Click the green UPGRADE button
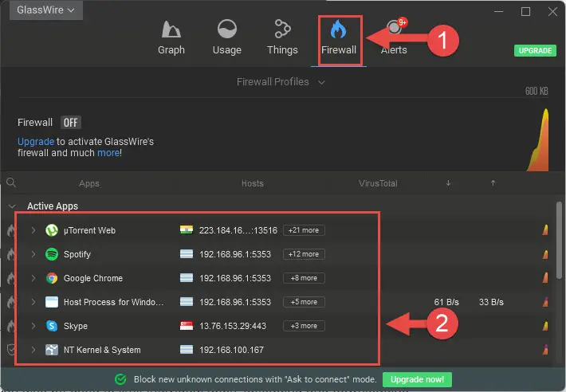566x392 pixels. [535, 51]
